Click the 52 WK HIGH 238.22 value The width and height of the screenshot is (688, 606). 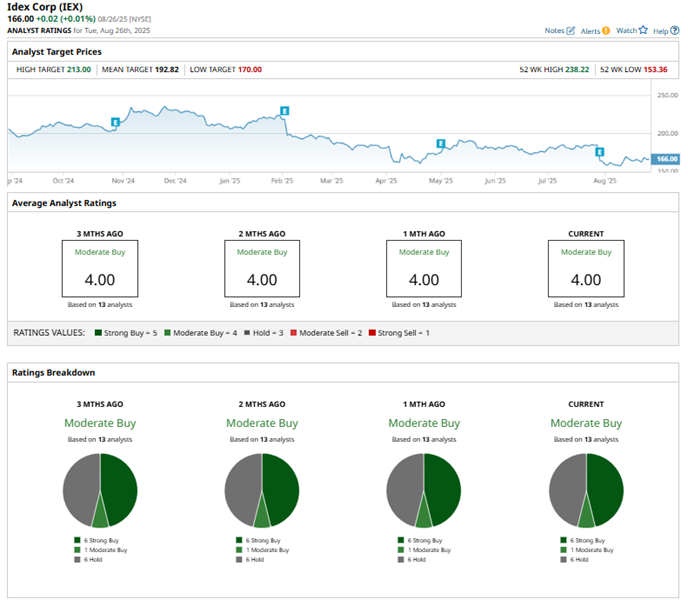pyautogui.click(x=577, y=69)
